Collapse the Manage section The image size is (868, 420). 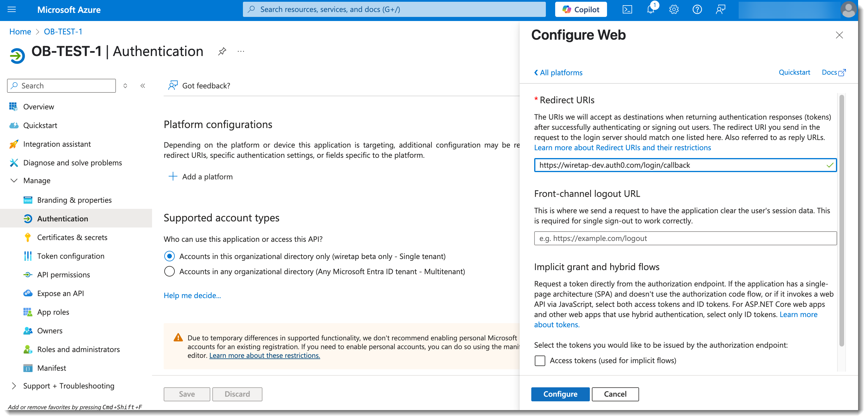pyautogui.click(x=14, y=181)
